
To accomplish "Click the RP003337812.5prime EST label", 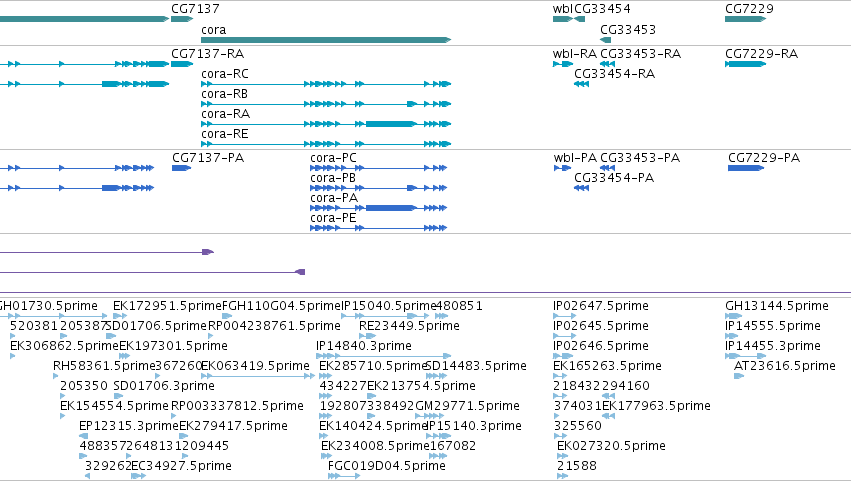I will pos(237,407).
